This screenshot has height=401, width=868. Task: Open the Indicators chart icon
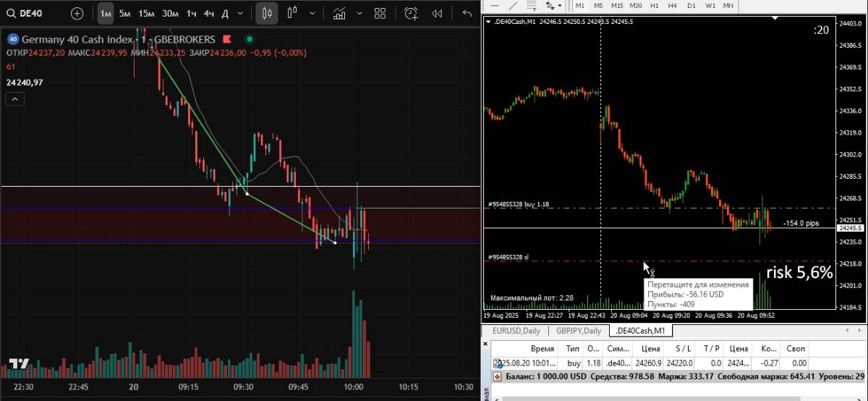click(339, 13)
